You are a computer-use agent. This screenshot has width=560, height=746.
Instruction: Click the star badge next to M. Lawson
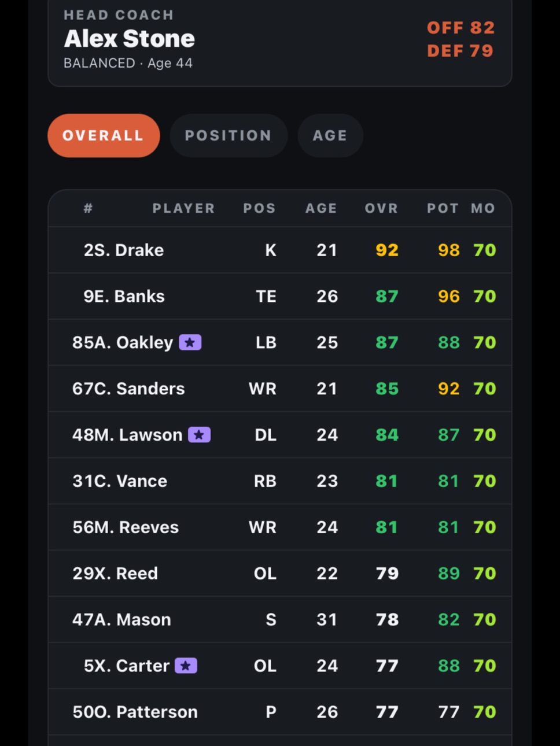[x=199, y=434]
